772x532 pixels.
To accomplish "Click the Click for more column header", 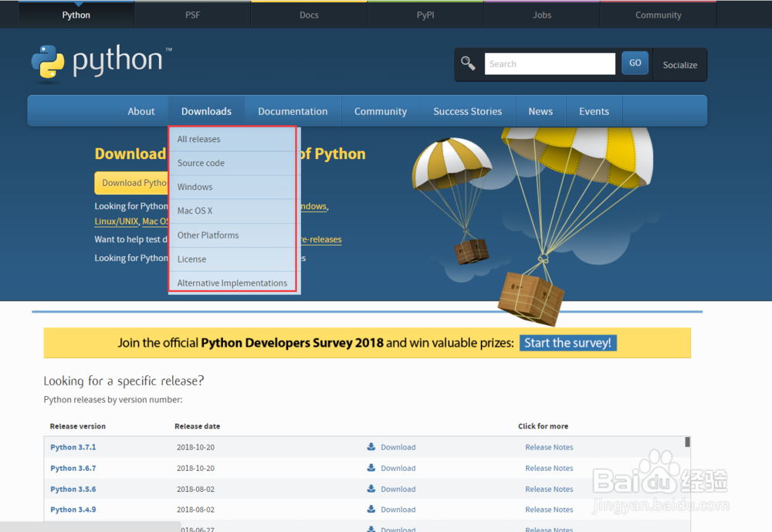I will point(543,426).
